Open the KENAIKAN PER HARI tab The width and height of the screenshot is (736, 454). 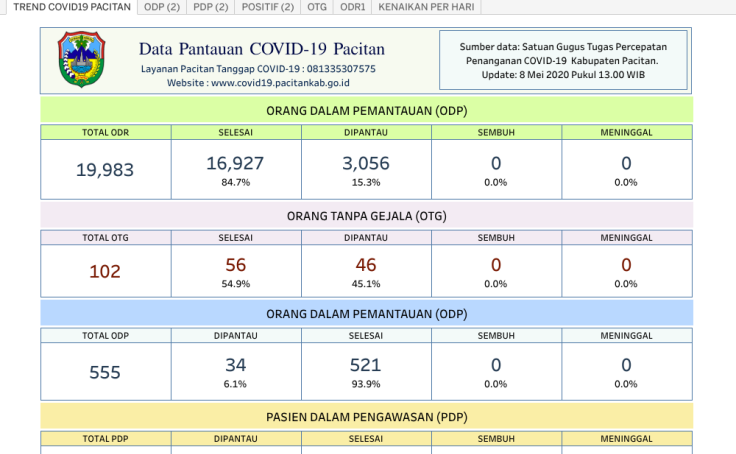point(427,7)
